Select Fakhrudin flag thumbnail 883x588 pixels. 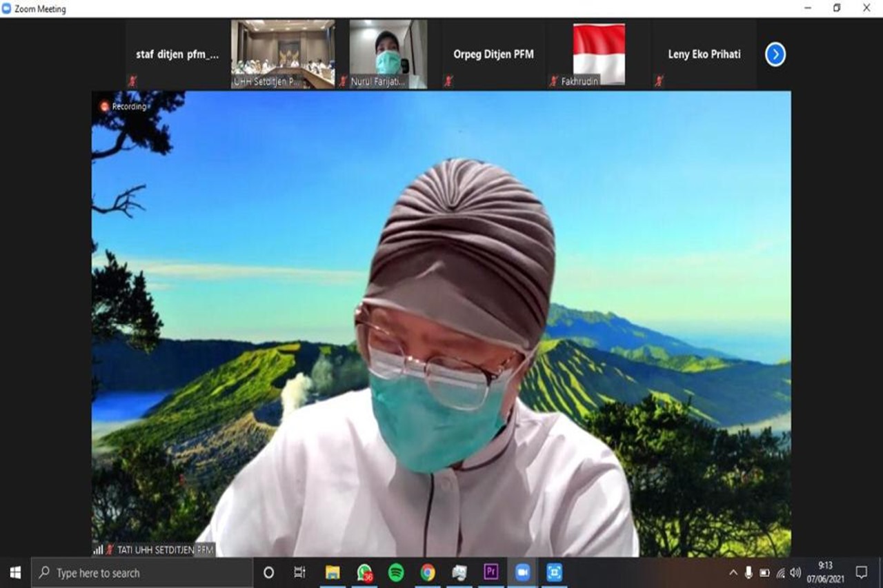pos(599,54)
